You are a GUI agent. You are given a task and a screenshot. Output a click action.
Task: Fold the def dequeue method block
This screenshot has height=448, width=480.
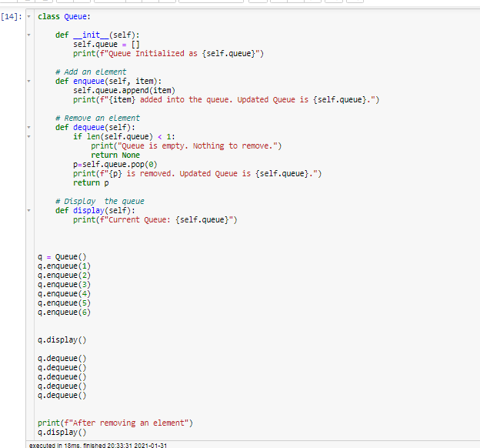point(28,127)
